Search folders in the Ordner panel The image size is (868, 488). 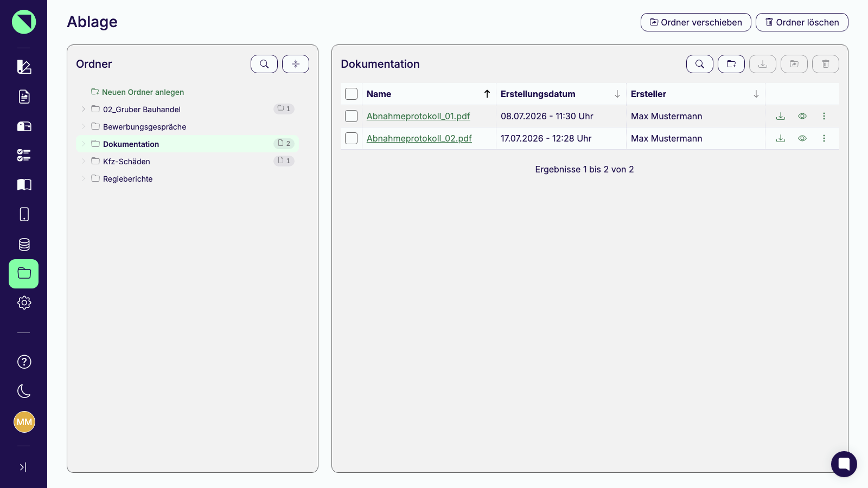point(264,64)
